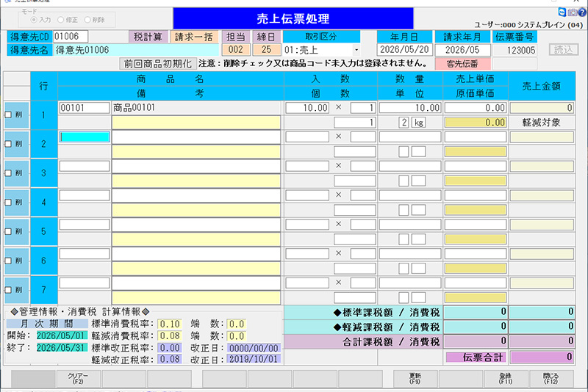588x392 pixels.
Task: Click the 税計算 label
Action: pos(148,37)
